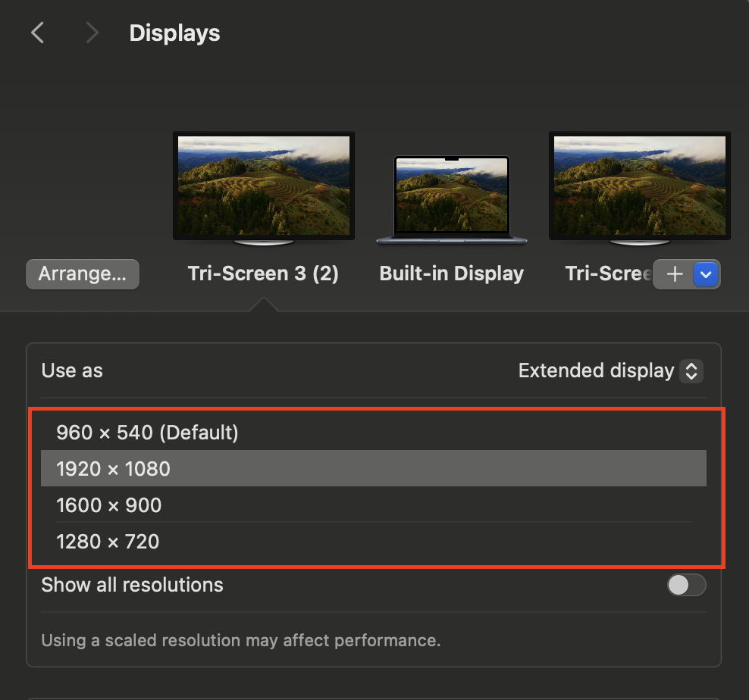
Task: Pick the 1280 × 720 resolution
Action: pos(108,542)
